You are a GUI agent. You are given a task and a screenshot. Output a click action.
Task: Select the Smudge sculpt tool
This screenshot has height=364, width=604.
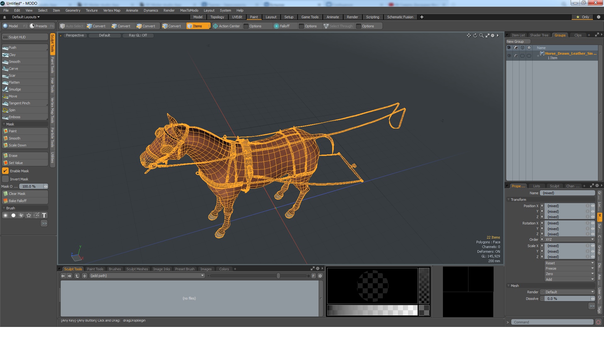pos(25,89)
